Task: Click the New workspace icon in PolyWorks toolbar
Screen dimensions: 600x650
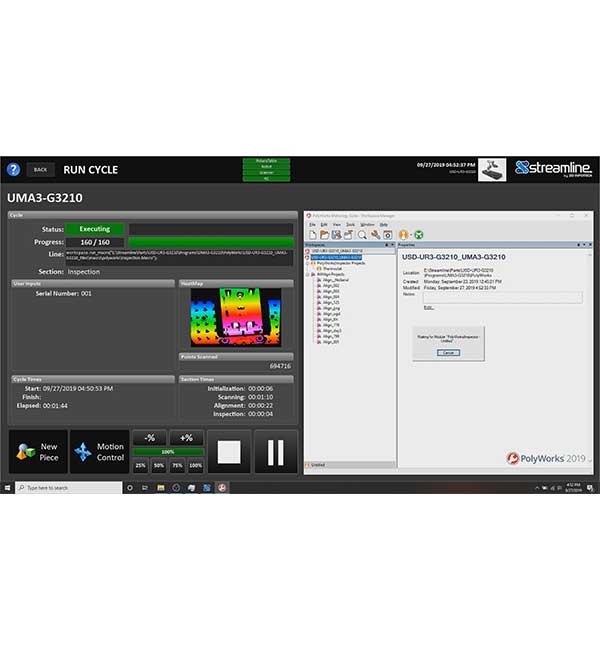Action: pos(312,234)
